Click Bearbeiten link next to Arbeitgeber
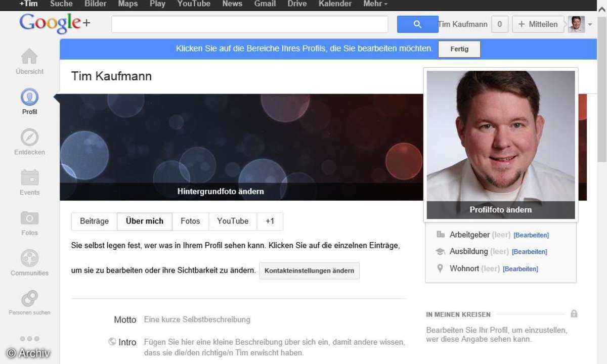The width and height of the screenshot is (607, 364). [x=531, y=235]
